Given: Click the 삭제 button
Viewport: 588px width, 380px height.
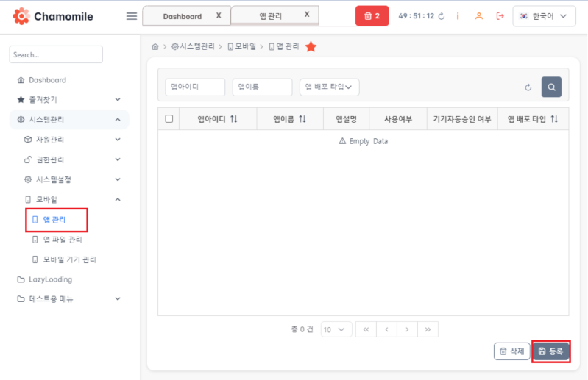Looking at the screenshot, I should [x=511, y=351].
